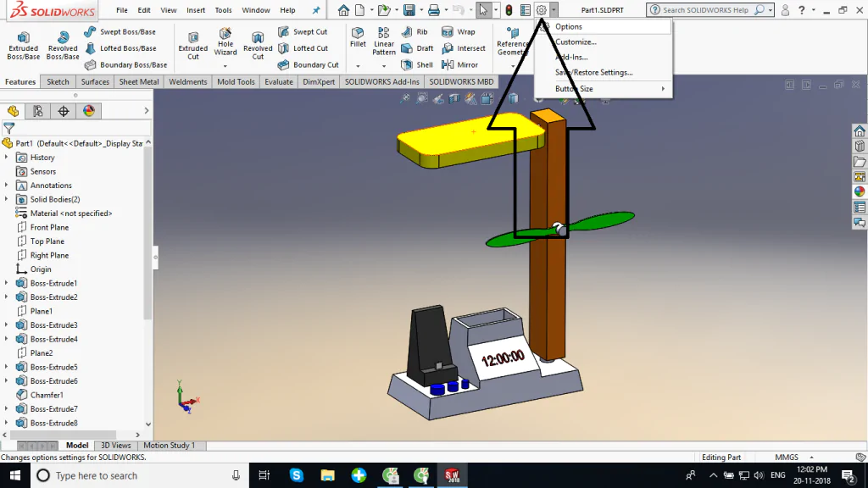
Task: Click the Print icon in top toolbar
Action: coord(434,10)
